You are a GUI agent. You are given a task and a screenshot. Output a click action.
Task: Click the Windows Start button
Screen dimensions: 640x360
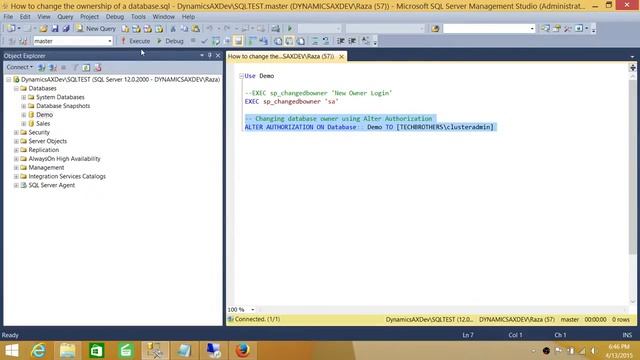pos(12,351)
